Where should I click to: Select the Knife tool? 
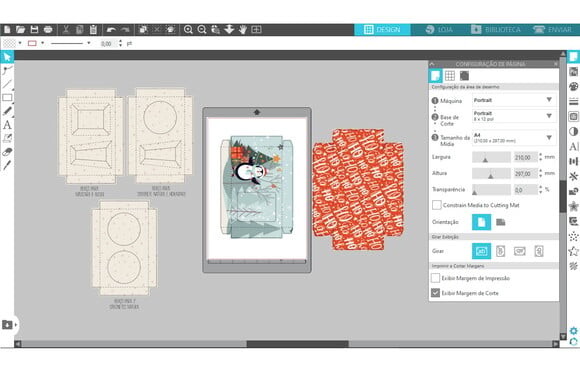pos(7,165)
